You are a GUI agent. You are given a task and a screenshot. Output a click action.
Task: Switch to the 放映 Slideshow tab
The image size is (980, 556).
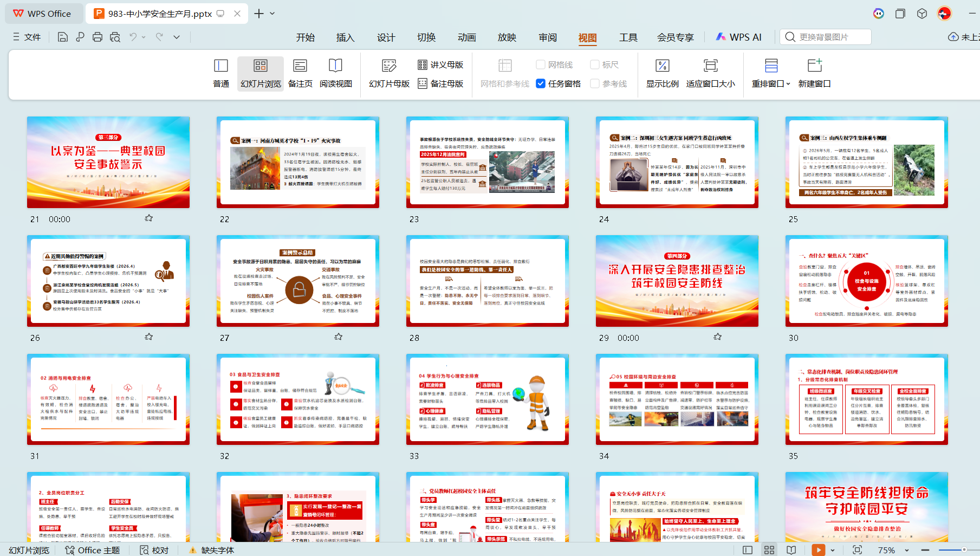click(507, 37)
